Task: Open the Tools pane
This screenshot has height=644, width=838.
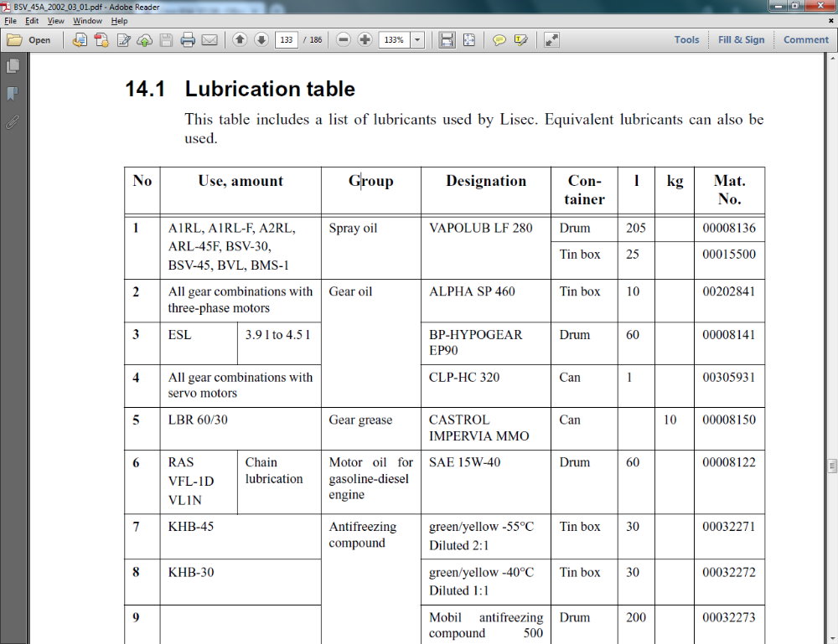Action: pyautogui.click(x=687, y=39)
